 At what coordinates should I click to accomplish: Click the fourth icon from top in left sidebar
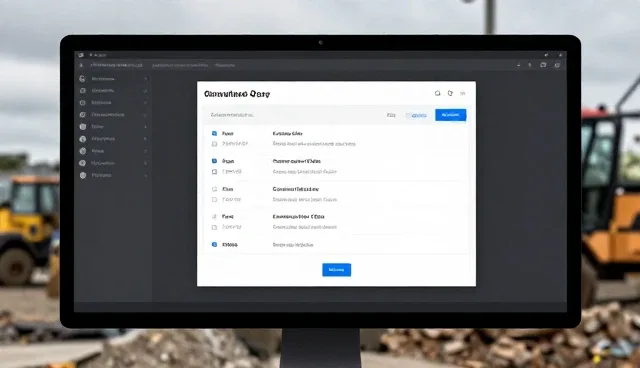point(82,115)
